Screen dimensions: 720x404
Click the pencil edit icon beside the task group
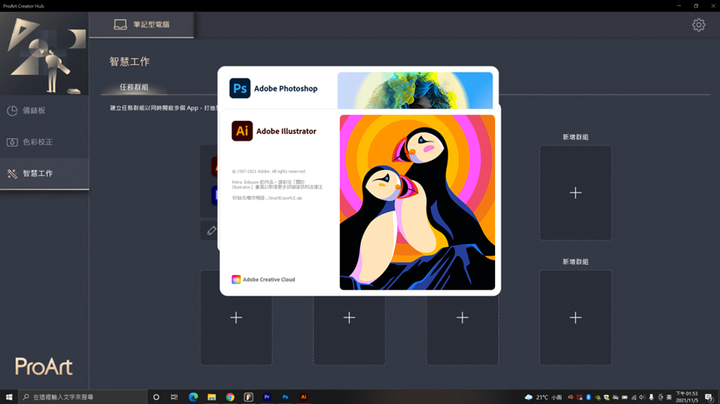point(211,230)
